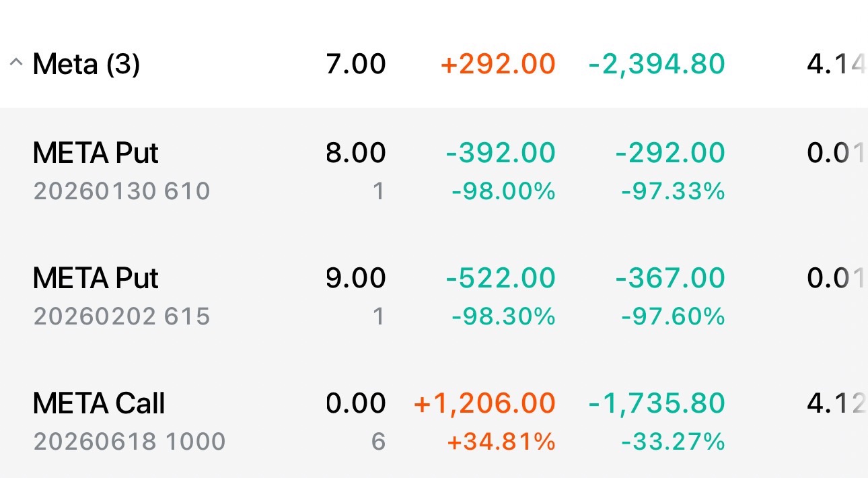Viewport: 868px width, 478px height.
Task: Click the -392.00 value on 610 Put
Action: click(501, 153)
